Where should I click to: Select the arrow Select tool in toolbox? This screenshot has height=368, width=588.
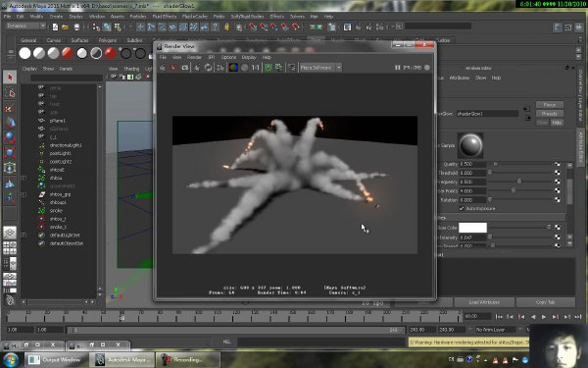click(10, 78)
